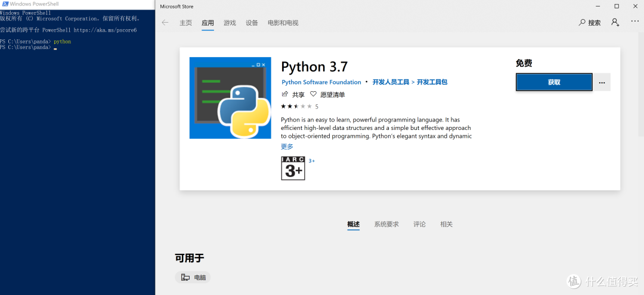Viewport: 644px width, 295px height.
Task: Click the Microsoft Store title bar text
Action: 177,7
